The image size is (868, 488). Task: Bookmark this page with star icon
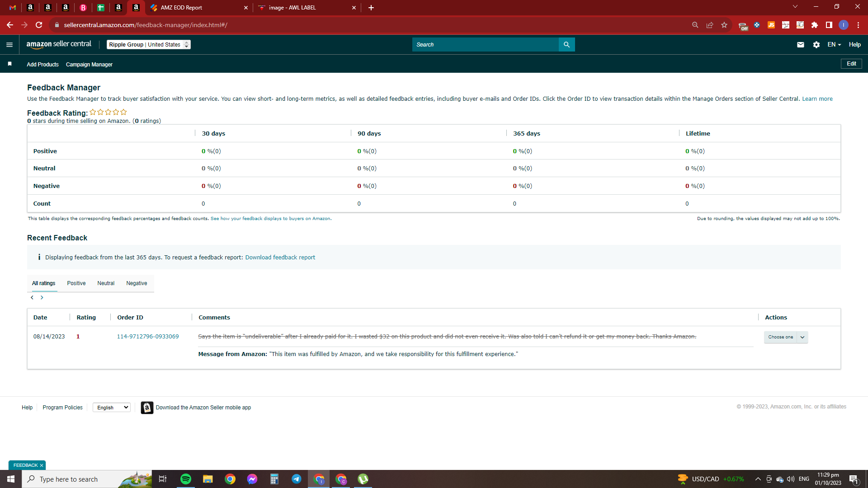tap(724, 25)
